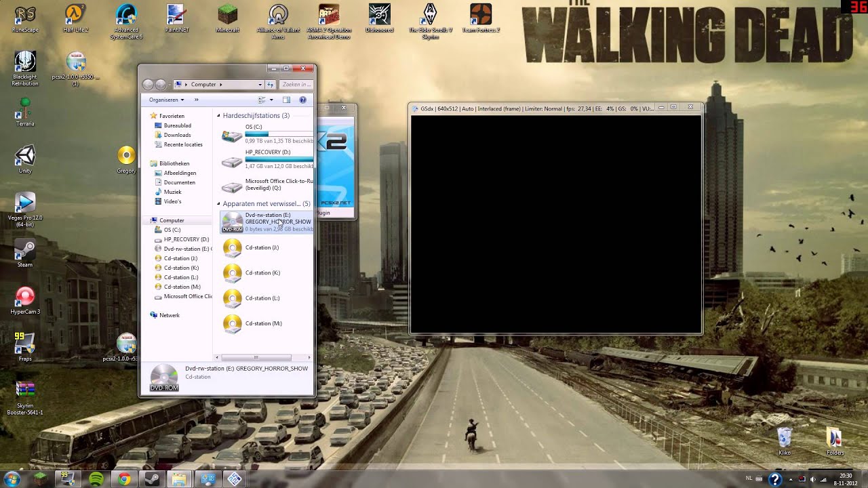Launch the Terraria desktop shortcut

coord(25,113)
